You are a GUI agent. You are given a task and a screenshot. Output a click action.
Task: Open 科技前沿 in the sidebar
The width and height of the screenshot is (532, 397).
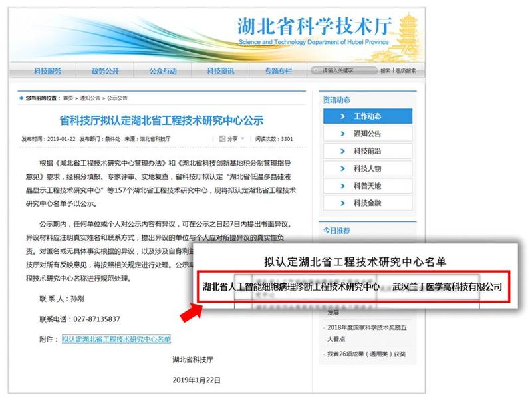click(x=368, y=151)
